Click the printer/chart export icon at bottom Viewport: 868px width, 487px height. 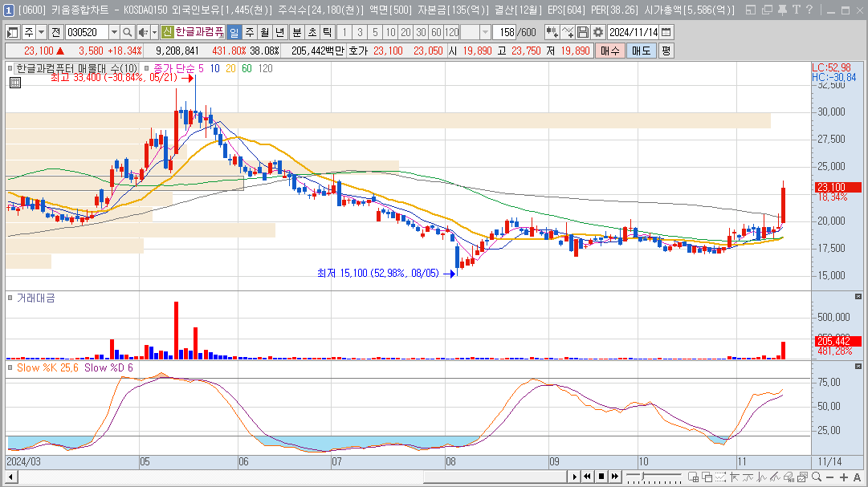tap(789, 477)
